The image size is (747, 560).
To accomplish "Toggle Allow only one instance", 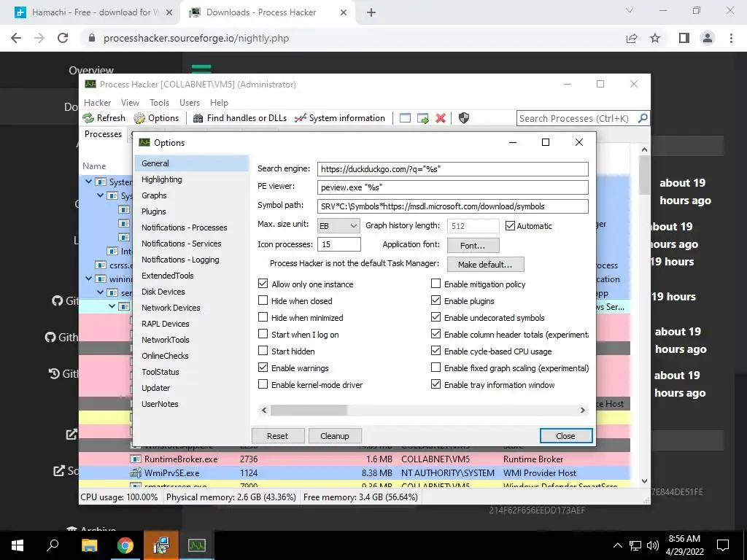I will (263, 284).
